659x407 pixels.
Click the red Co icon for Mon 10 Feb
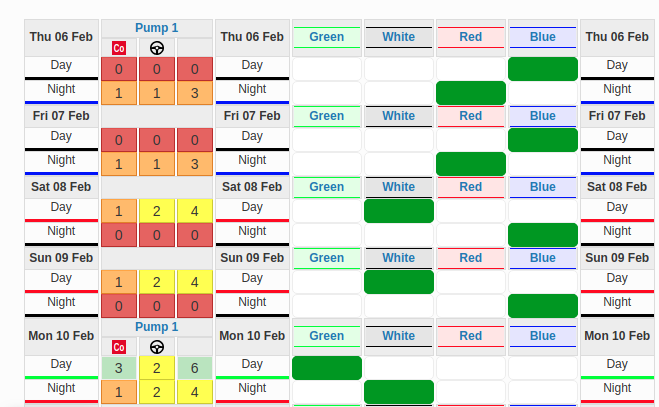tap(119, 347)
